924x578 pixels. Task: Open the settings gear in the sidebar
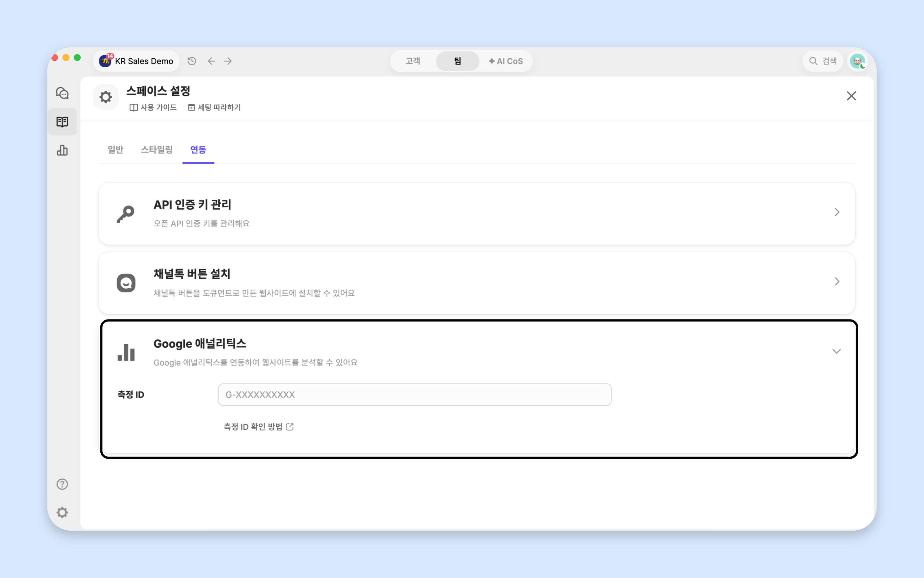pyautogui.click(x=62, y=513)
